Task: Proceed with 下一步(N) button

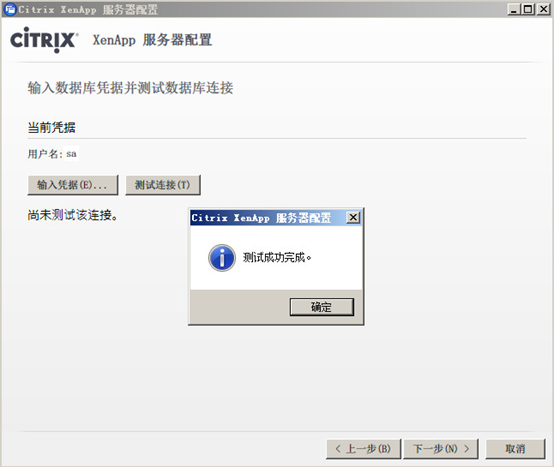Action: 441,449
